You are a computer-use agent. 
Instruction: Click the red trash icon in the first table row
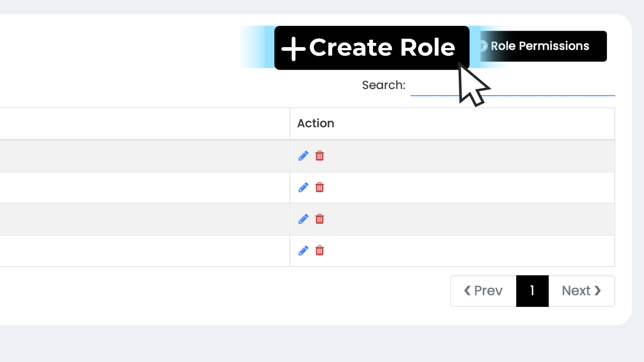[320, 156]
